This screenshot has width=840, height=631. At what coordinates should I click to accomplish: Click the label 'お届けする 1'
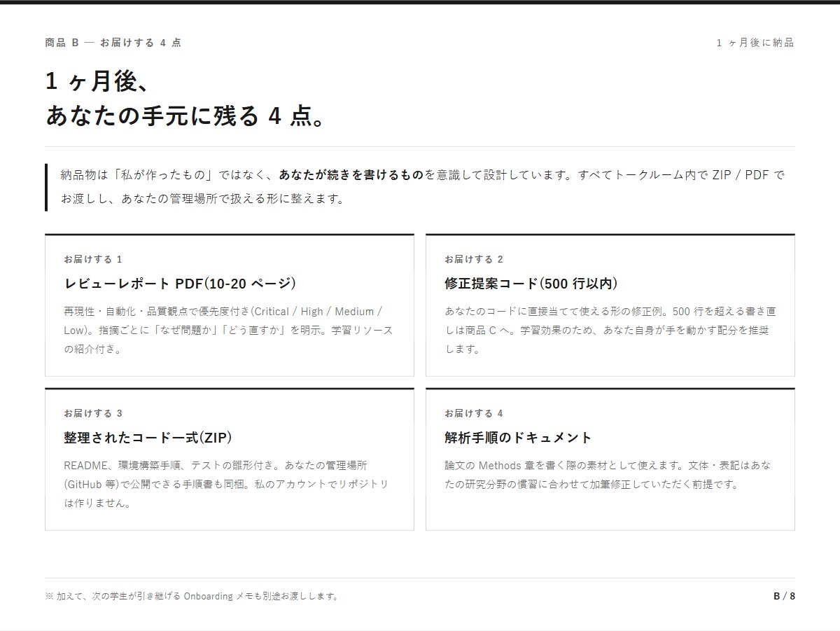click(x=93, y=259)
